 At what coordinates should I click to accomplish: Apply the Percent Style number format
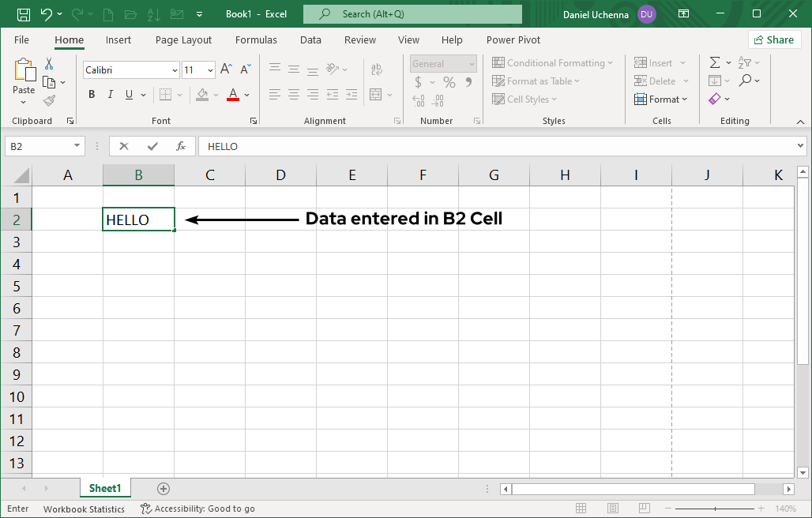click(x=448, y=81)
